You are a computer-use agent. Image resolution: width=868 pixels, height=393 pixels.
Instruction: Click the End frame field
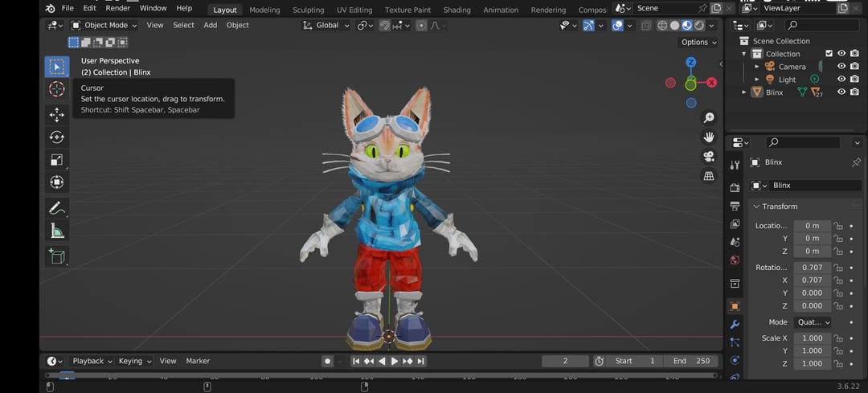tap(691, 361)
